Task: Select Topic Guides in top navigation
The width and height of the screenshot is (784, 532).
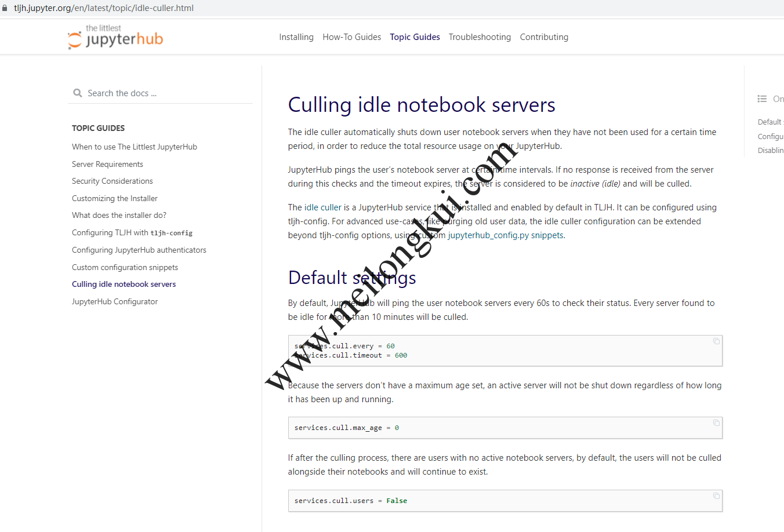Action: pyautogui.click(x=415, y=37)
